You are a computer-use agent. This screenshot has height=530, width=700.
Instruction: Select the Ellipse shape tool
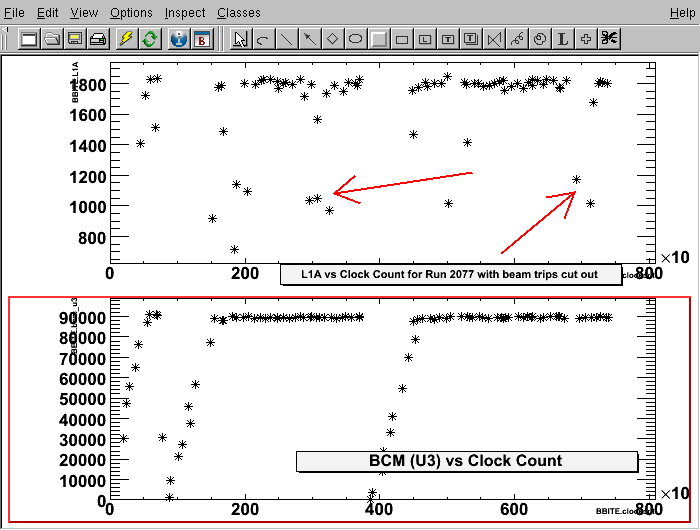356,39
